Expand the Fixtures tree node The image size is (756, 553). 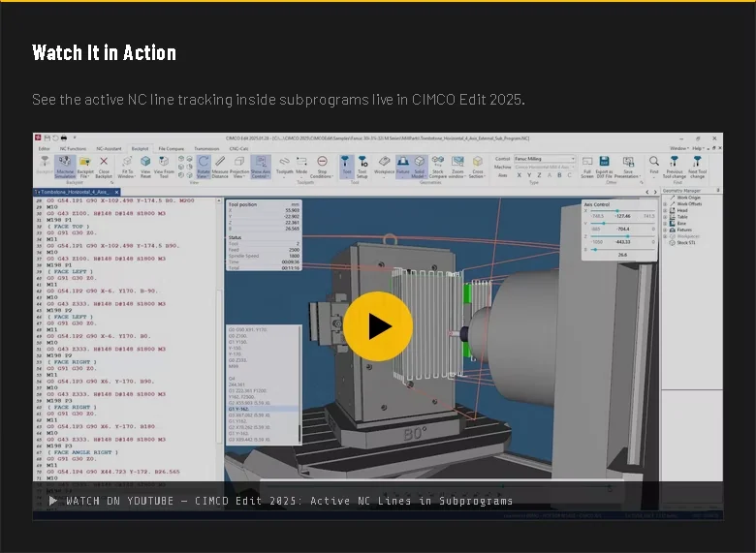pyautogui.click(x=665, y=230)
